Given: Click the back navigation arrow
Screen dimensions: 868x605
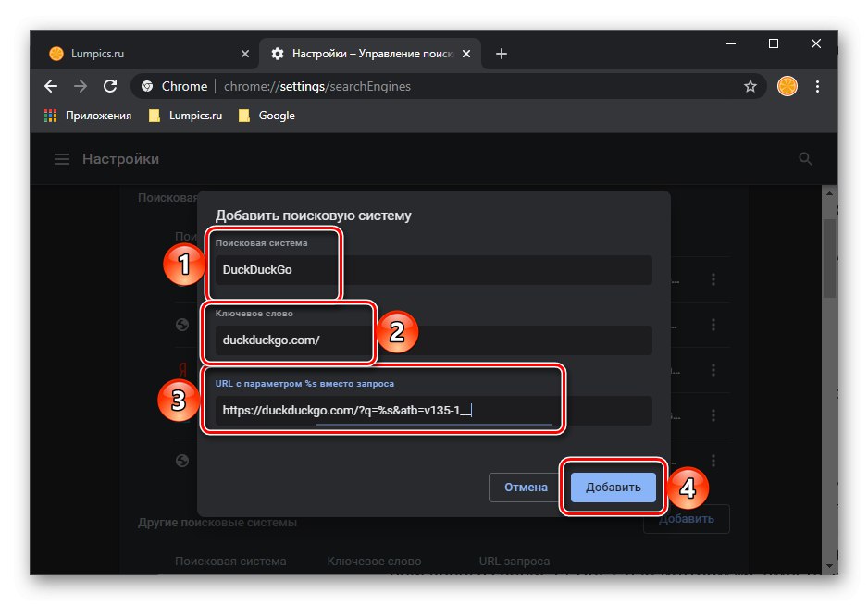Looking at the screenshot, I should click(50, 86).
